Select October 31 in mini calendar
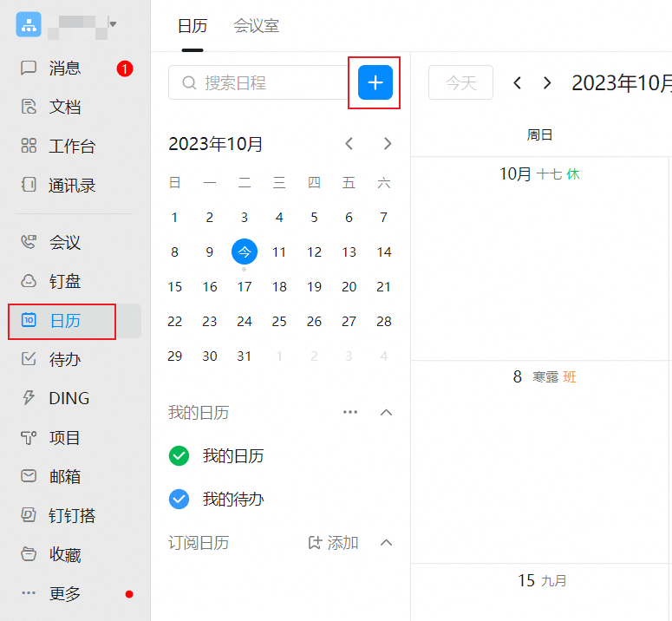 [x=245, y=356]
